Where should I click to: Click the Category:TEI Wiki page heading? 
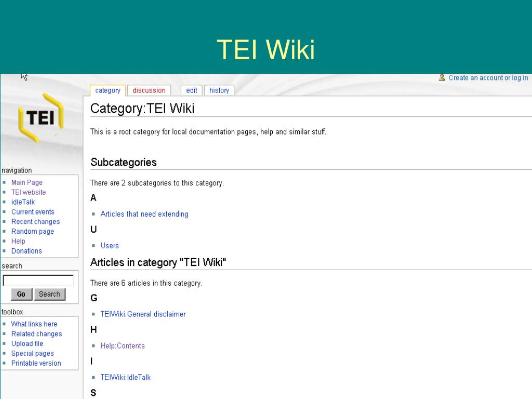(142, 109)
